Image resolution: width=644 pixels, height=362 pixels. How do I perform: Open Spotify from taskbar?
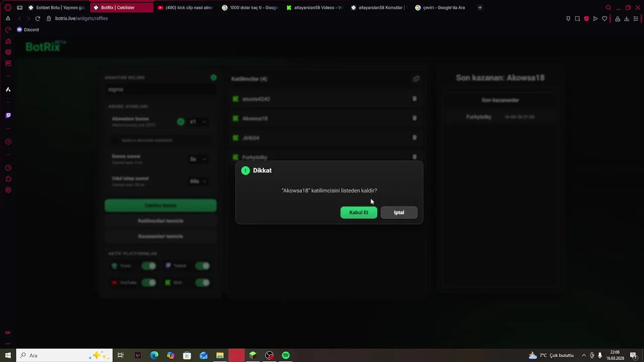coord(286,355)
